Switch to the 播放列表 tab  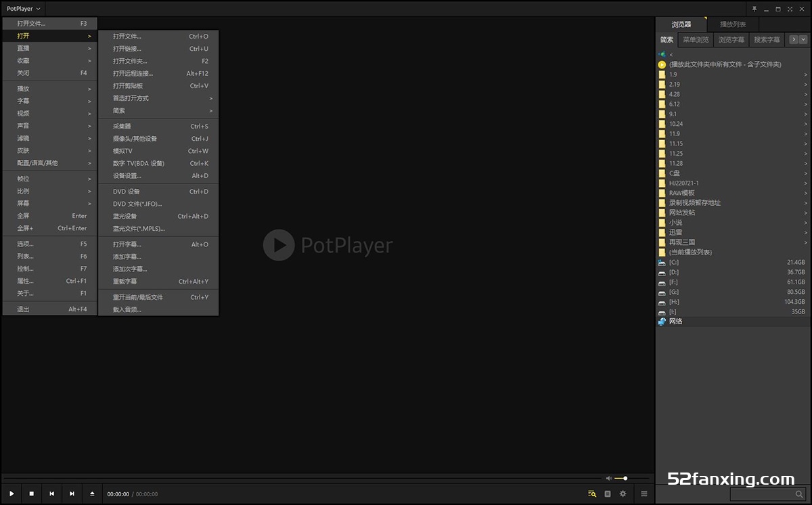click(x=733, y=24)
